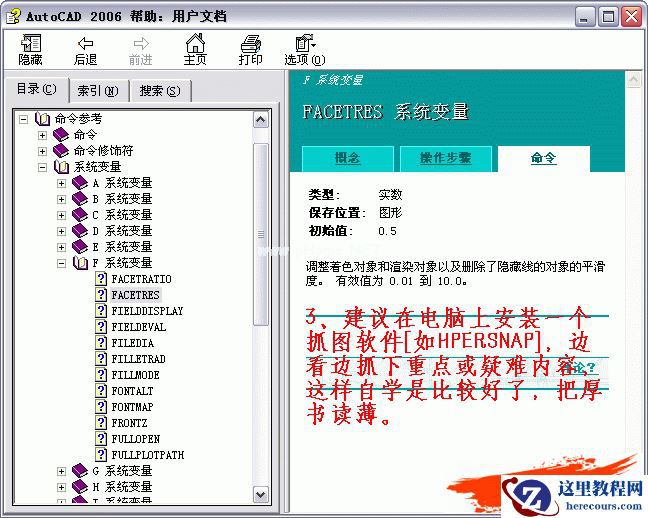Minimize the AutoCAD 2006 help window
Image resolution: width=648 pixels, height=518 pixels.
click(584, 17)
